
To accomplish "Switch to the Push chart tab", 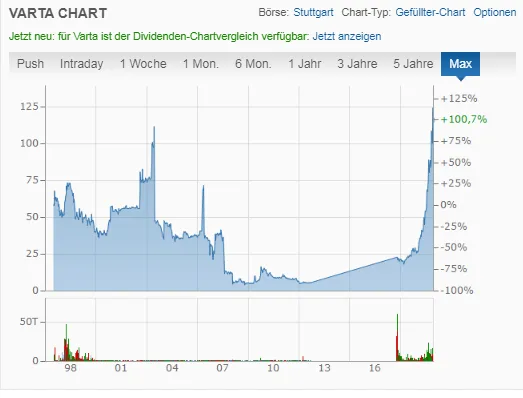I will point(30,64).
